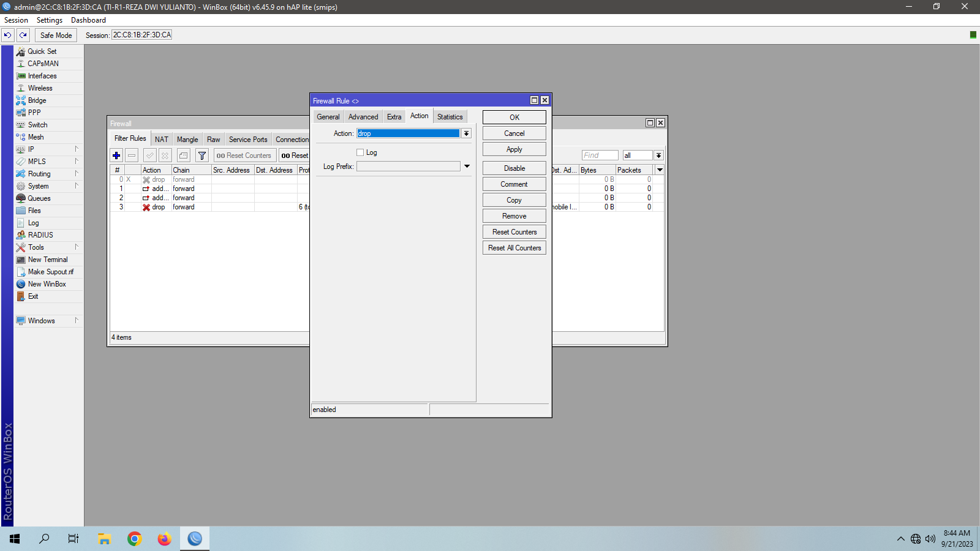Viewport: 980px width, 551px height.
Task: Open New Terminal from the sidebar
Action: [48, 260]
